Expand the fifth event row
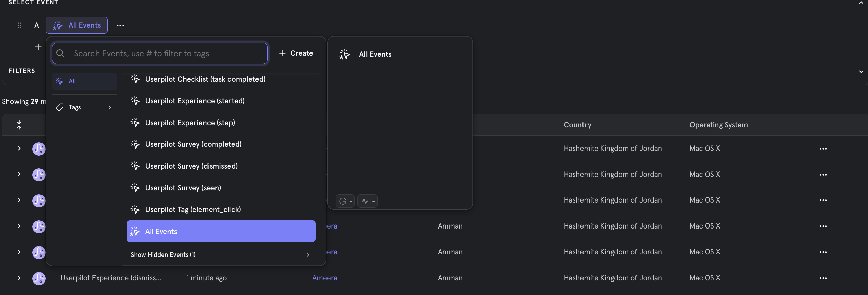This screenshot has height=295, width=868. pos(19,252)
